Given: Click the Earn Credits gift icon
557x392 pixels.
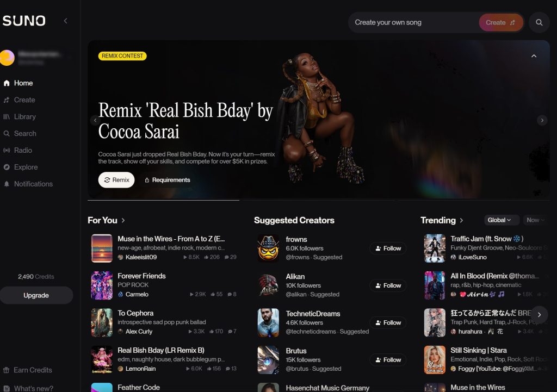Looking at the screenshot, I should click(6, 370).
